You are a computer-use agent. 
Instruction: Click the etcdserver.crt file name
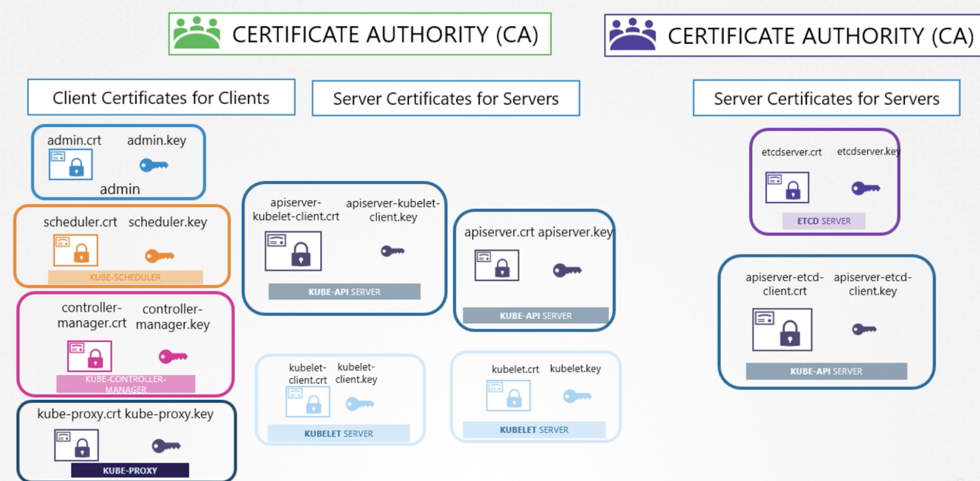(x=792, y=152)
